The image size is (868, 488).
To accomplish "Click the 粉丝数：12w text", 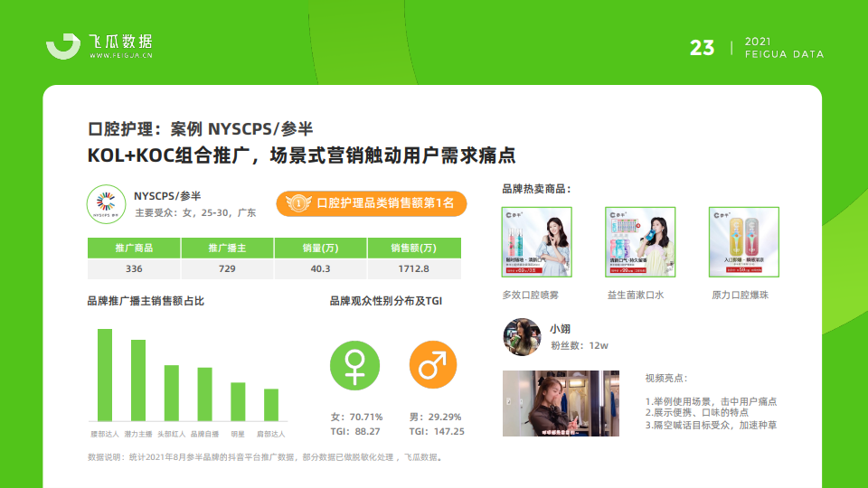I will [580, 345].
